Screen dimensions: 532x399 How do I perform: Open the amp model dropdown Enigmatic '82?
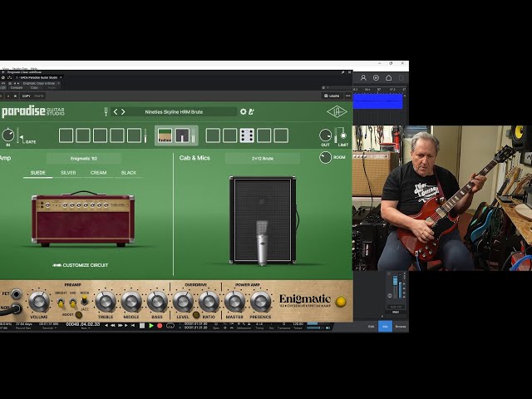click(84, 159)
